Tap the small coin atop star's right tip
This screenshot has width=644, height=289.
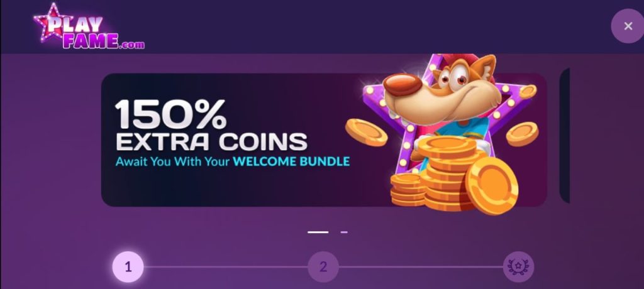pyautogui.click(x=528, y=92)
